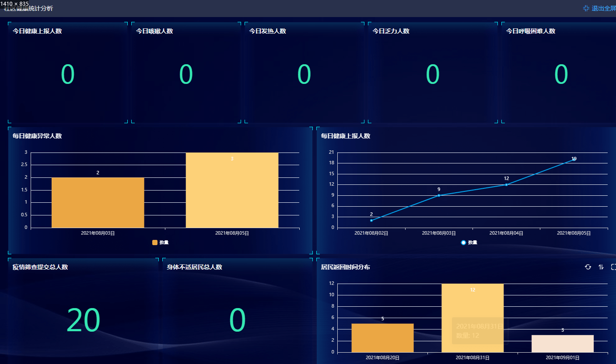Image resolution: width=616 pixels, height=364 pixels.
Task: Click the 今日乏力人数 card title
Action: pyautogui.click(x=391, y=31)
